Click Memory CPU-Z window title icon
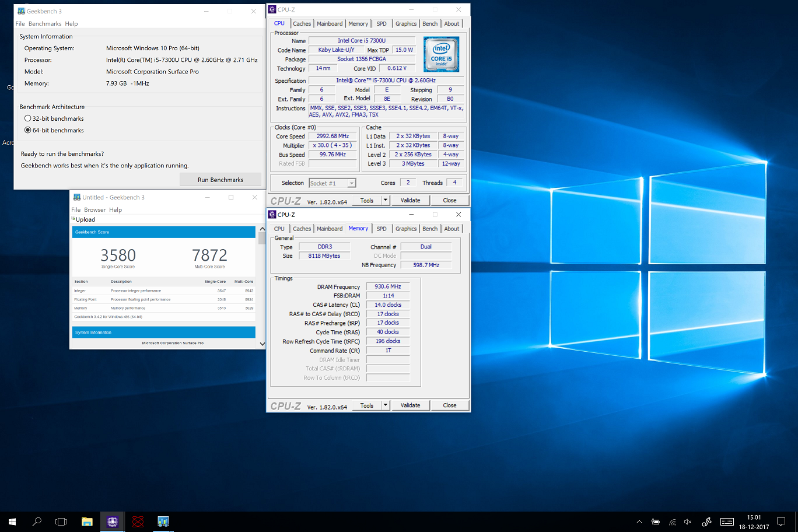798x532 pixels. pyautogui.click(x=272, y=215)
